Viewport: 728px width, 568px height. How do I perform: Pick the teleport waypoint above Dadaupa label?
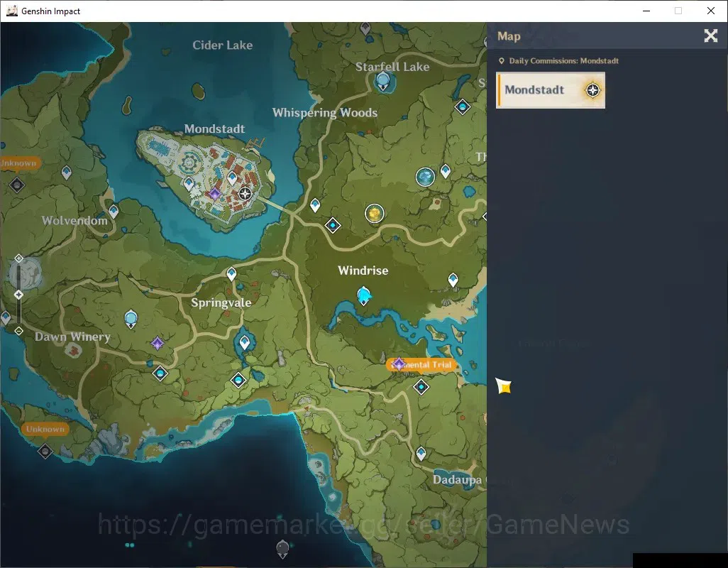pyautogui.click(x=421, y=453)
